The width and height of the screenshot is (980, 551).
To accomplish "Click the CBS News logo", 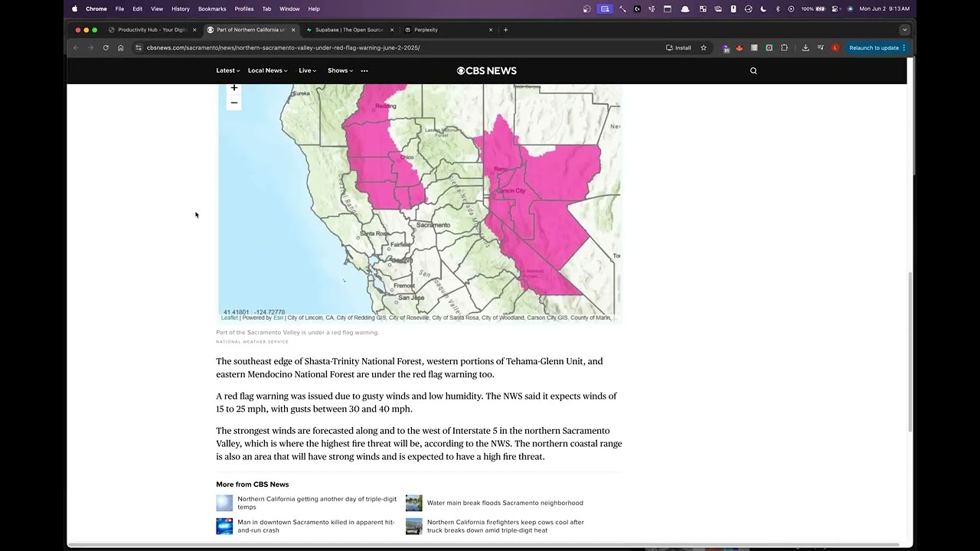I will 487,70.
